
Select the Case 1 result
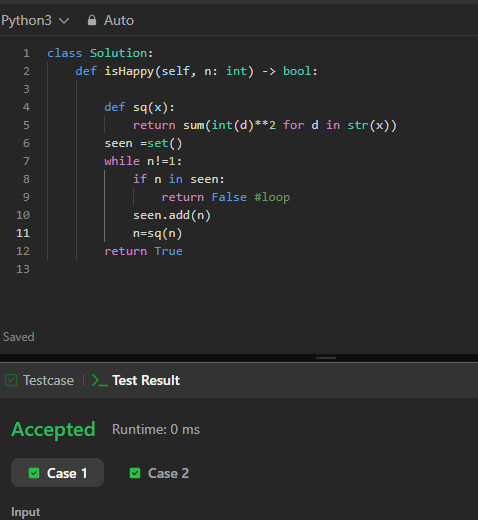(x=57, y=473)
